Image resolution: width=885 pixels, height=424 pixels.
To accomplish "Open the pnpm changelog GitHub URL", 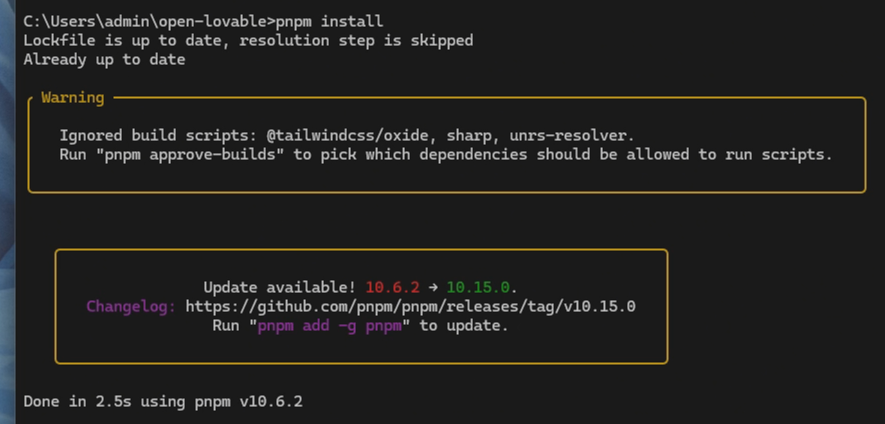I will tap(410, 307).
